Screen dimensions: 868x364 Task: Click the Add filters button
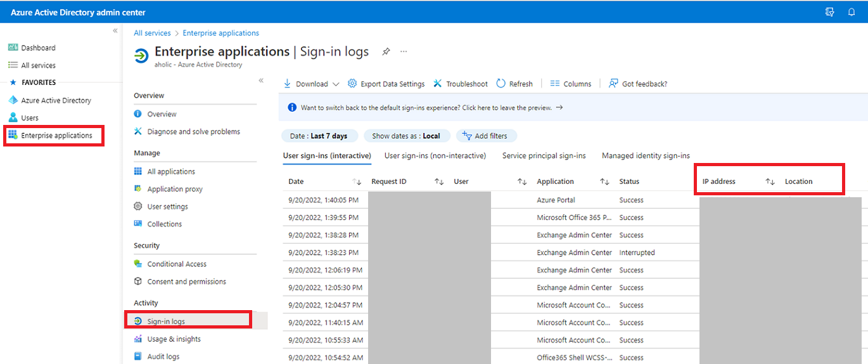[x=486, y=136]
